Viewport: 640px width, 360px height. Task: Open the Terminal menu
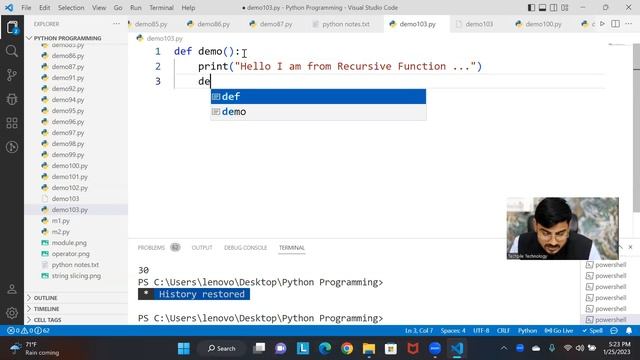(x=161, y=8)
